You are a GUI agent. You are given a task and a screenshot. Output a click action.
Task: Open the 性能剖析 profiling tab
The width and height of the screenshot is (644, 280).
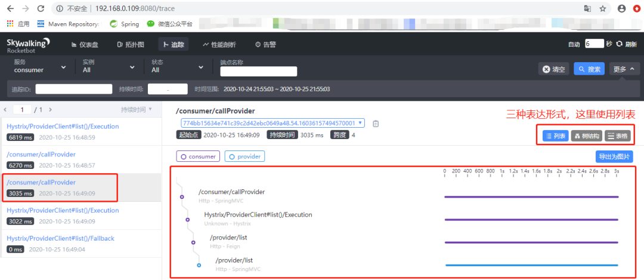pos(219,44)
